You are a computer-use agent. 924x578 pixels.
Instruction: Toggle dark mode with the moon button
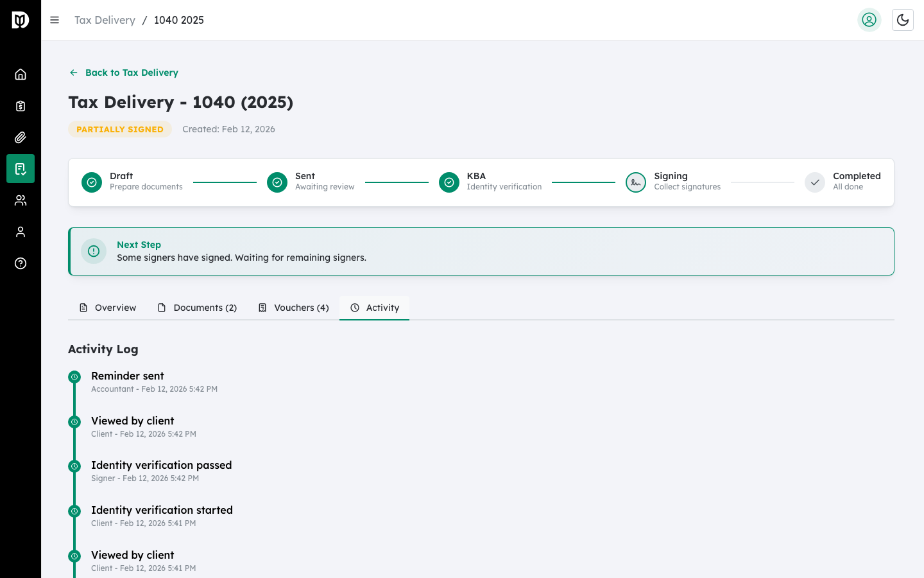coord(903,20)
